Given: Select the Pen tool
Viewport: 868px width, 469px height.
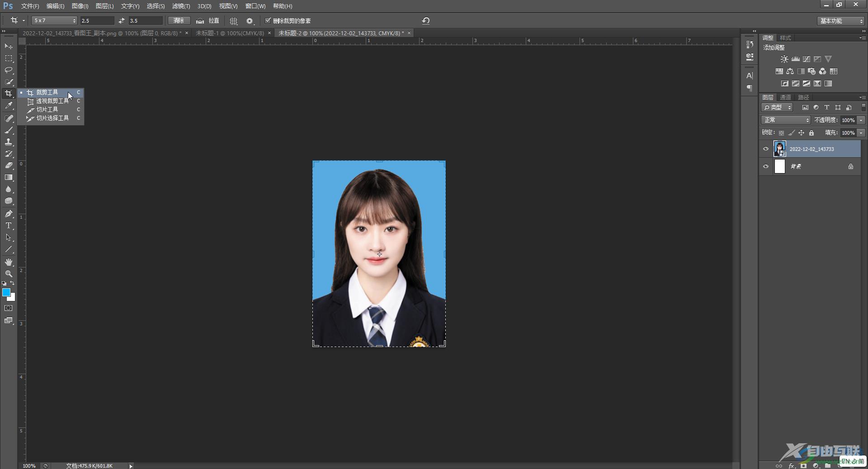Looking at the screenshot, I should point(9,214).
